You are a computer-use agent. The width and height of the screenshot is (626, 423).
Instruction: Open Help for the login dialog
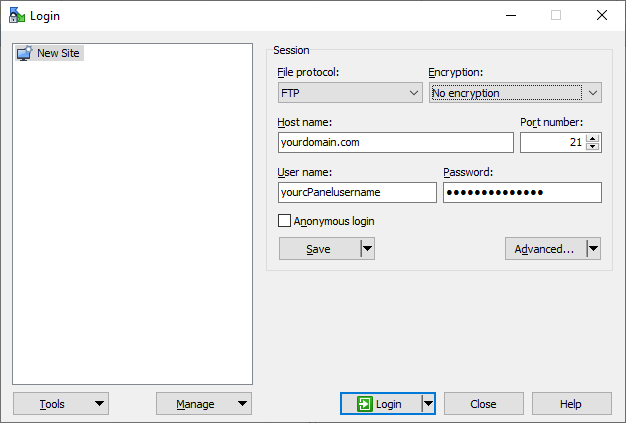click(x=571, y=404)
